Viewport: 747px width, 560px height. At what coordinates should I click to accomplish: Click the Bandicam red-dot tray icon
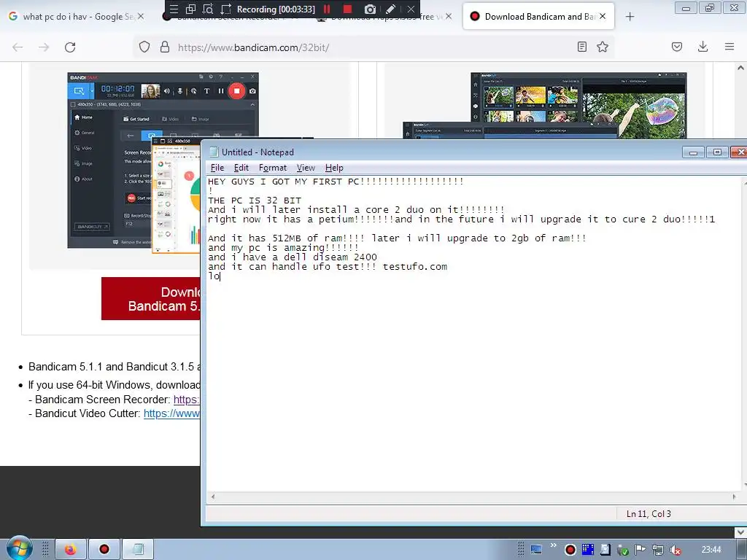click(x=570, y=550)
